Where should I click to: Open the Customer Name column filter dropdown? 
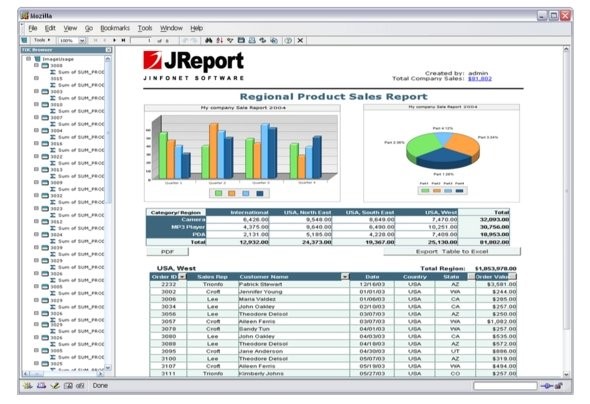click(345, 277)
